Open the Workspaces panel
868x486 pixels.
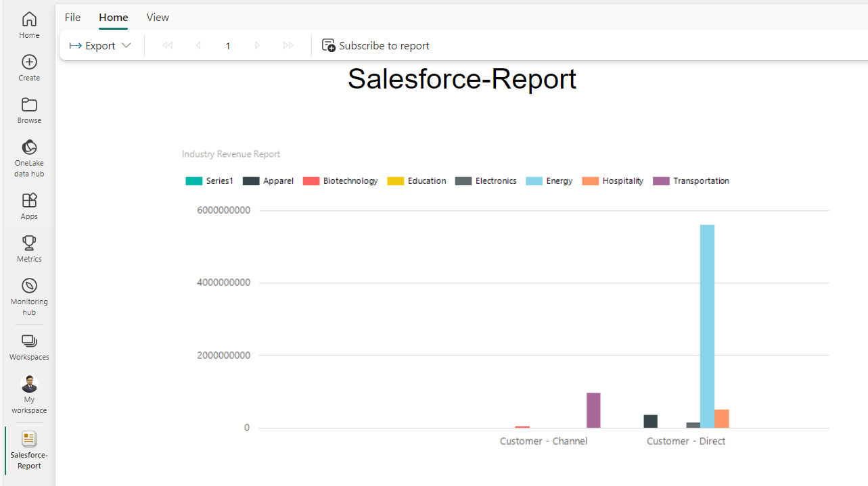29,347
